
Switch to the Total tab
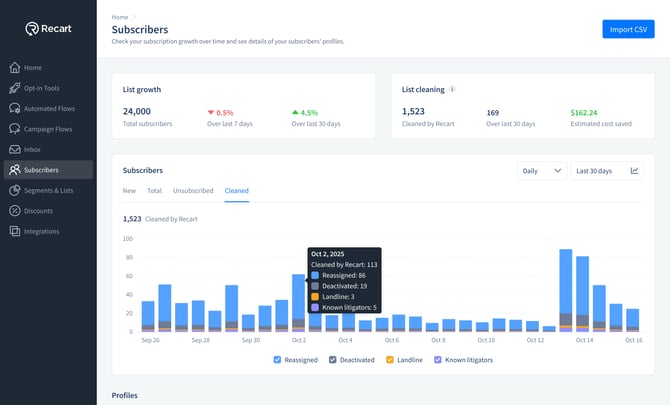click(x=155, y=190)
